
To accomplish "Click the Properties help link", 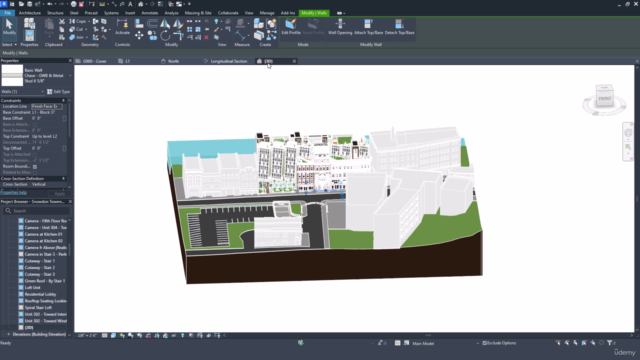I will coord(13,193).
